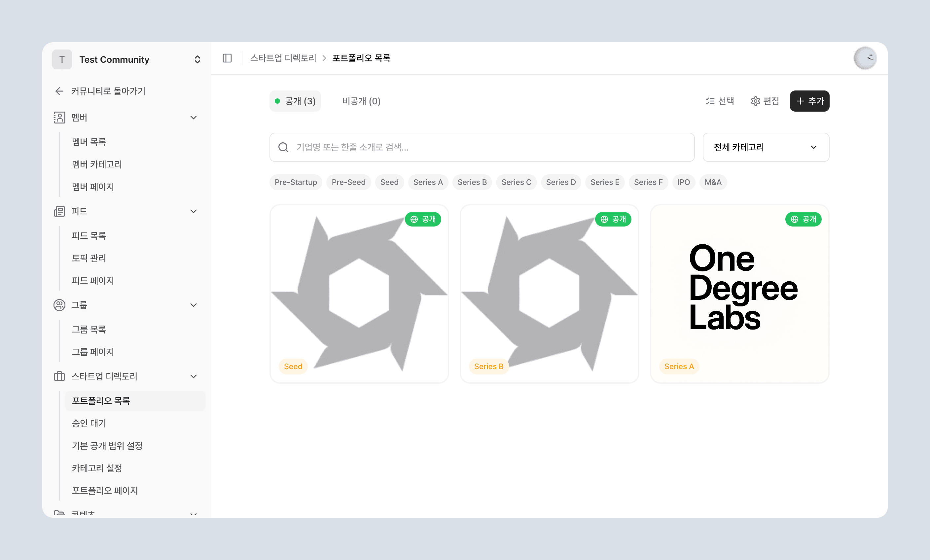
Task: Click the 선택 button
Action: [720, 101]
